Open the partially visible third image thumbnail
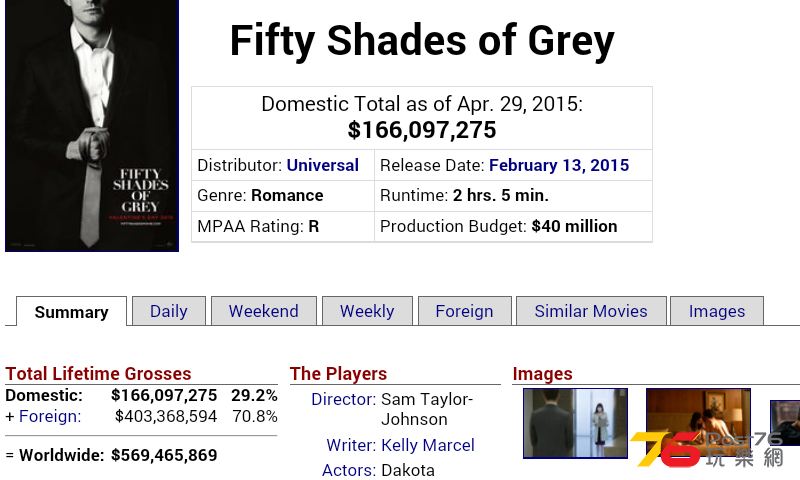The image size is (800, 480). coord(785,423)
